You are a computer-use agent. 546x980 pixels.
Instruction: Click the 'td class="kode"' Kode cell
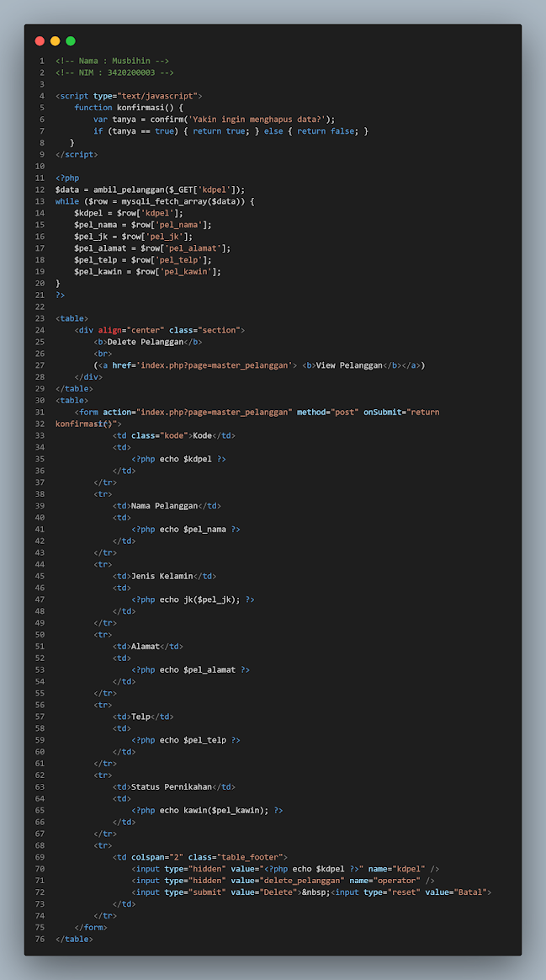pos(174,435)
